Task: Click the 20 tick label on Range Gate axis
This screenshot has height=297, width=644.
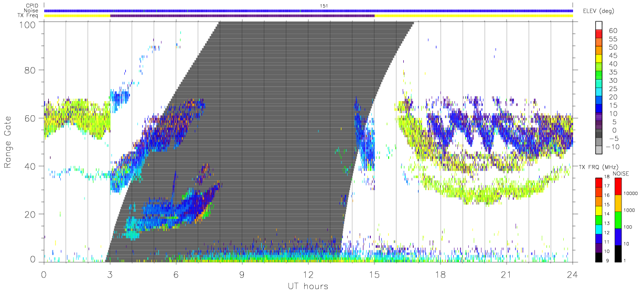Action: pos(29,214)
